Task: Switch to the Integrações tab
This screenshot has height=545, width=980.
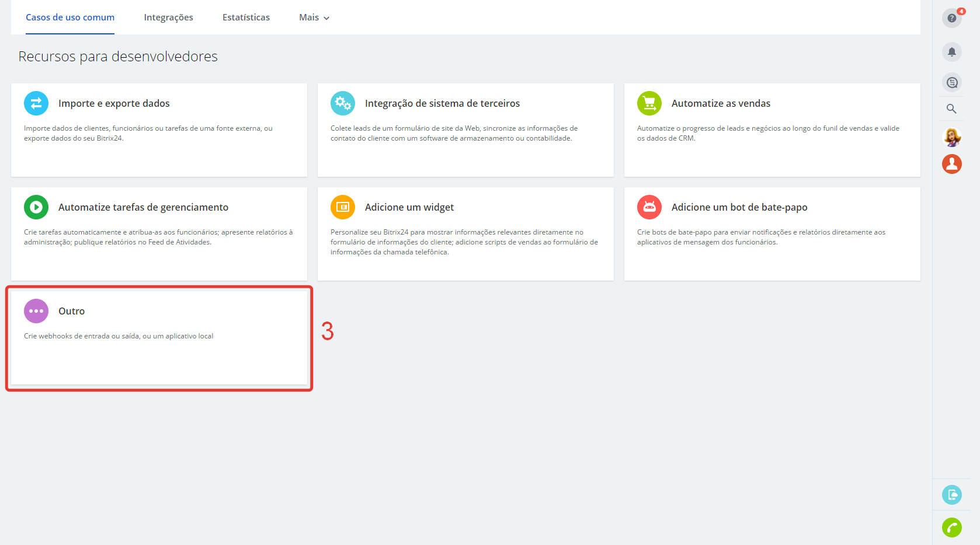Action: coord(168,18)
